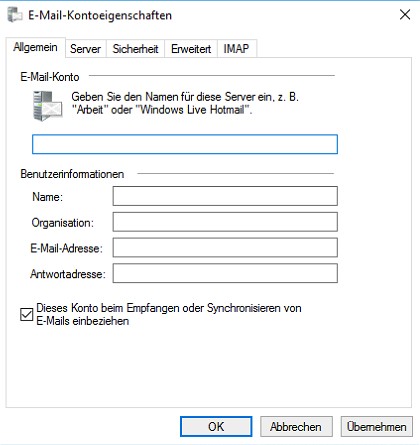420x445 pixels.
Task: Click into the Name input field
Action: pyautogui.click(x=225, y=196)
